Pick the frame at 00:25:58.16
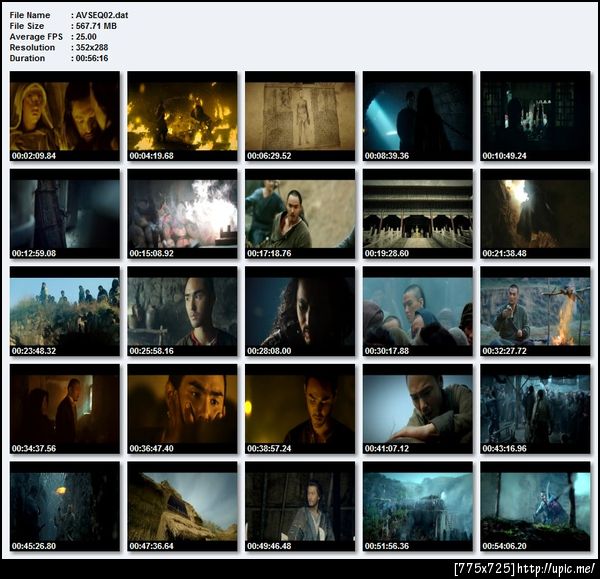This screenshot has width=600, height=579. click(x=182, y=312)
